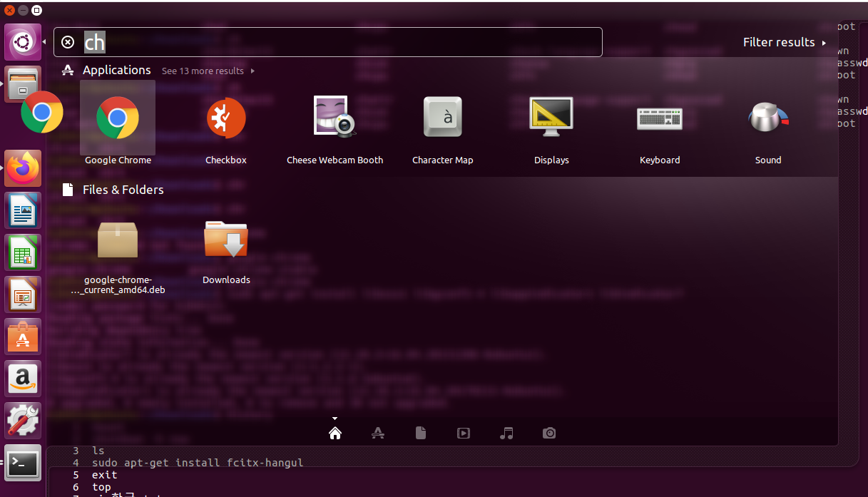Switch to Music lens
Viewport: 868px width, 497px height.
(x=506, y=433)
